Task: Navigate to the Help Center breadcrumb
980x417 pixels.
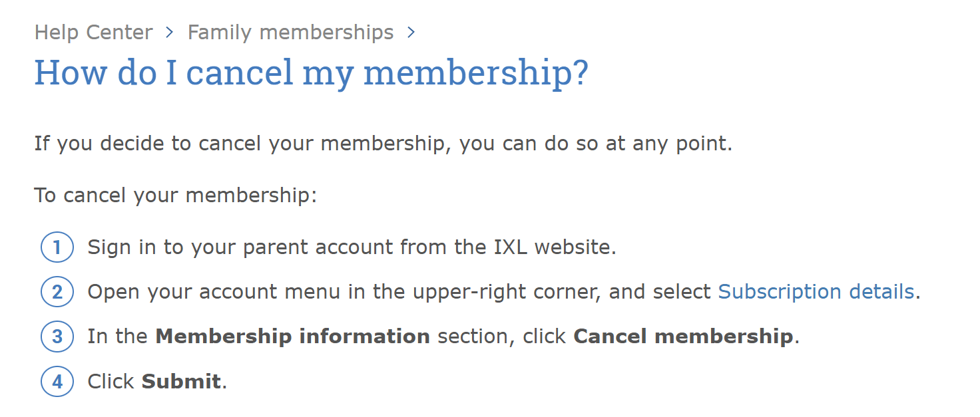Action: [93, 32]
